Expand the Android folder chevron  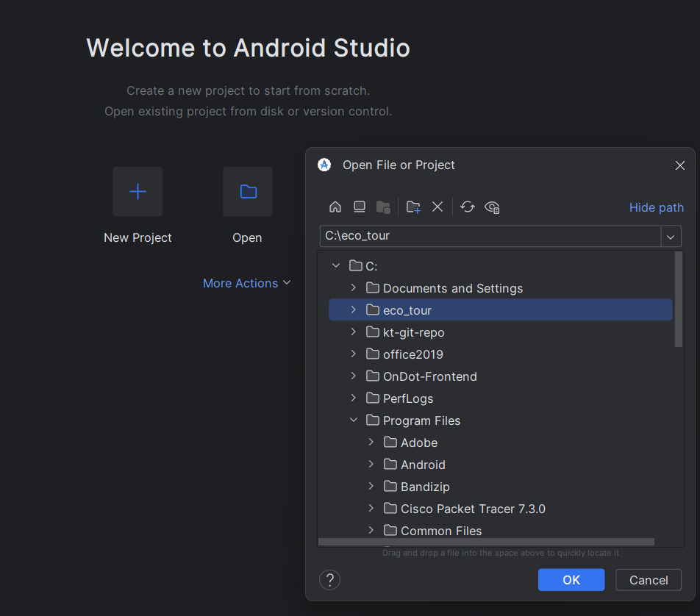(x=371, y=465)
